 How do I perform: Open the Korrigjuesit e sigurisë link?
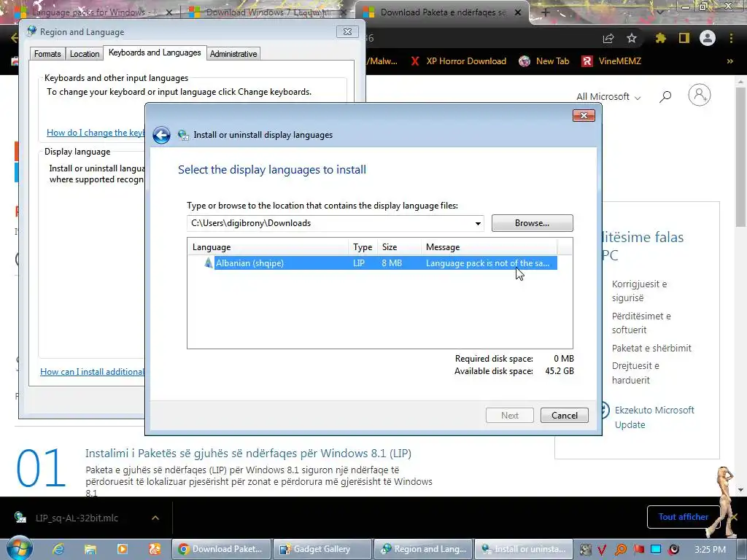(639, 291)
